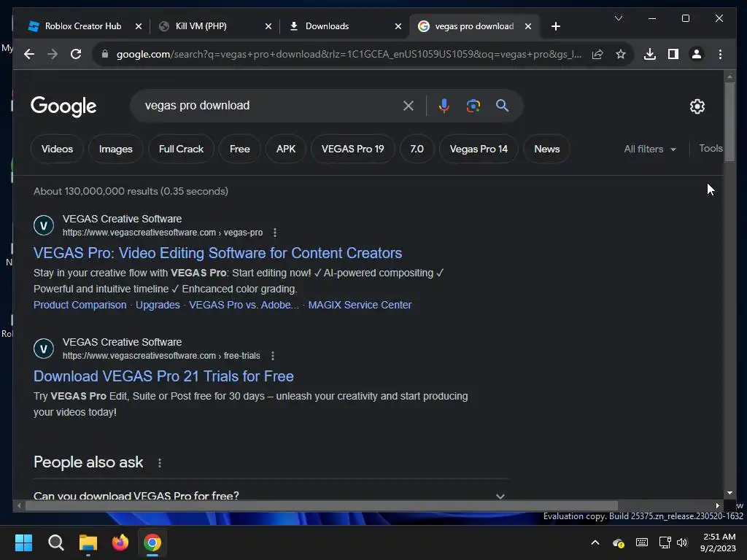The height and width of the screenshot is (560, 747).
Task: Open a new tab with plus button
Action: 555,26
